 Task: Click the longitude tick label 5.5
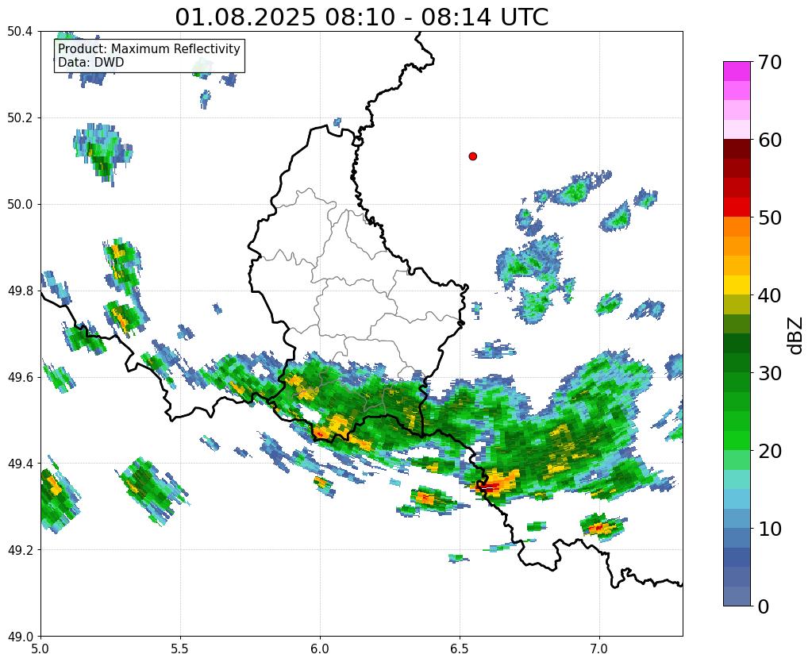point(180,649)
